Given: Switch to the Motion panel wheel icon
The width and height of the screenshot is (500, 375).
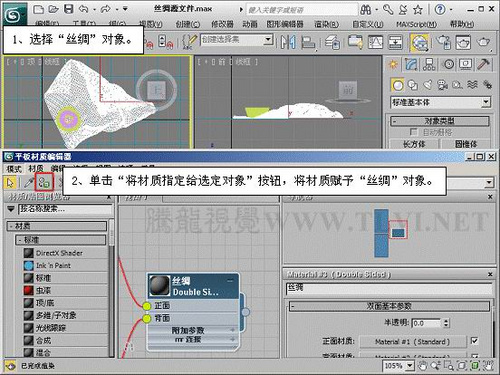Looking at the screenshot, I should 448,64.
